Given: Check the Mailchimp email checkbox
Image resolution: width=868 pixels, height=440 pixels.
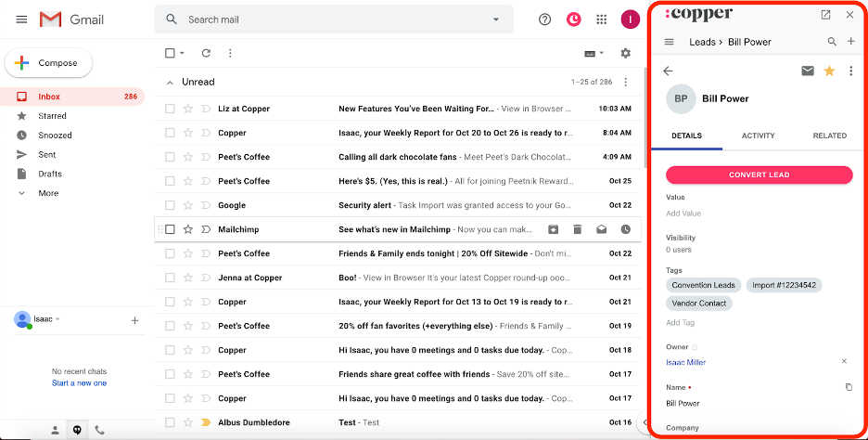Looking at the screenshot, I should tap(170, 229).
